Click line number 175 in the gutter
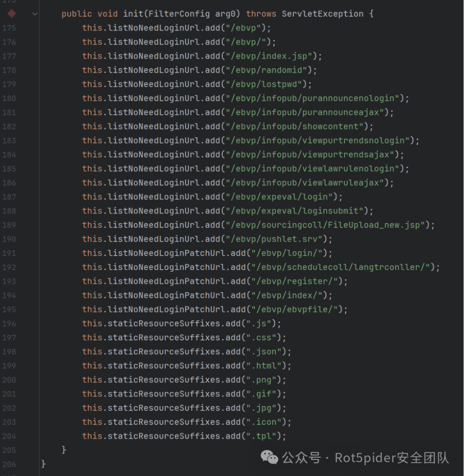 point(9,28)
